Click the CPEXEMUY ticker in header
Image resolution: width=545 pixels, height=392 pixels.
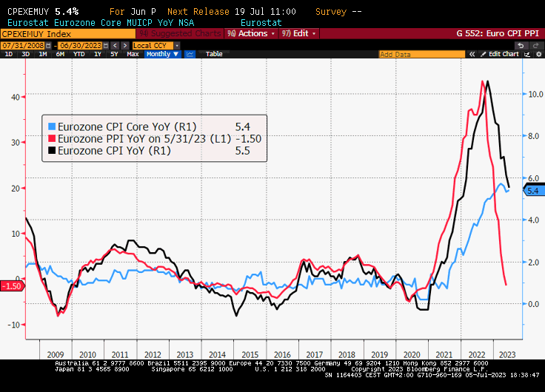(x=28, y=11)
